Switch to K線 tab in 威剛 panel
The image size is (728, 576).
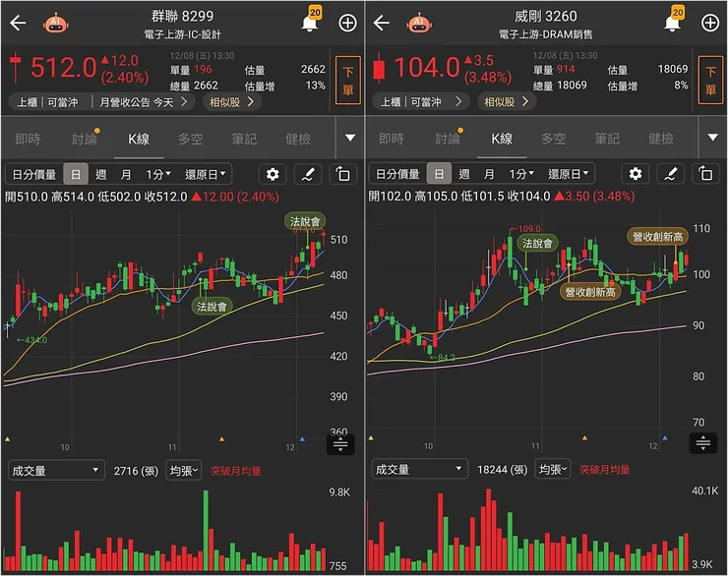tap(502, 139)
